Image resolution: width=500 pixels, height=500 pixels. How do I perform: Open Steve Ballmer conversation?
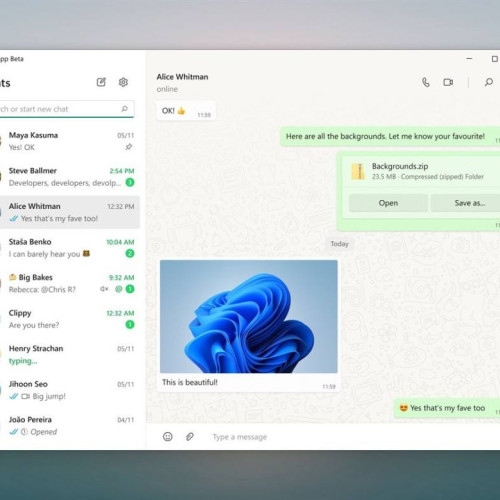70,177
